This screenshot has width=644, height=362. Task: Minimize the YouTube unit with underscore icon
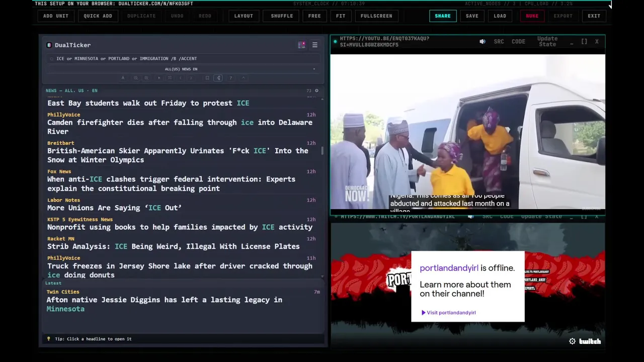[572, 43]
